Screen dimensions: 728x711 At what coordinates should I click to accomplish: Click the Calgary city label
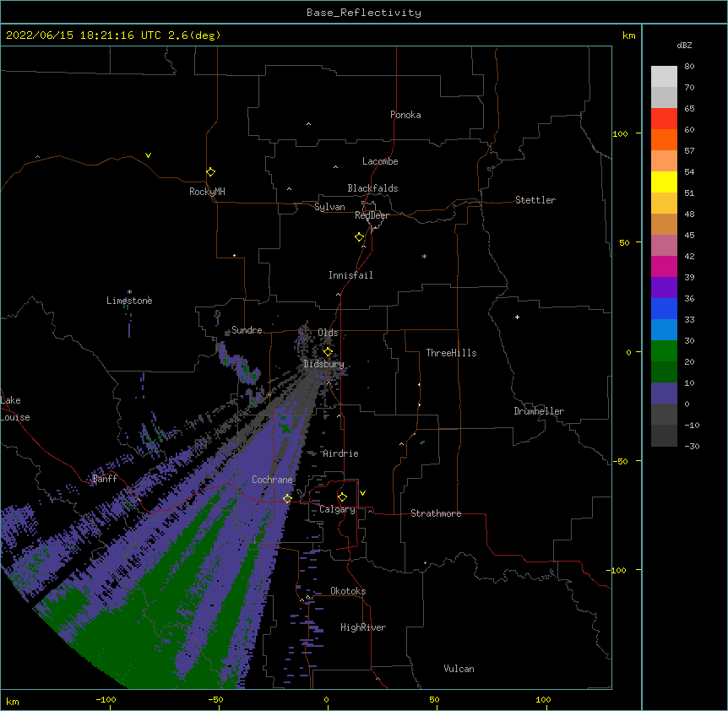(x=337, y=509)
